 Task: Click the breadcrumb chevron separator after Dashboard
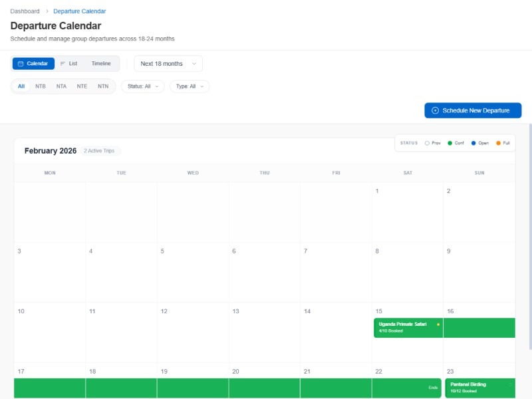pyautogui.click(x=47, y=11)
